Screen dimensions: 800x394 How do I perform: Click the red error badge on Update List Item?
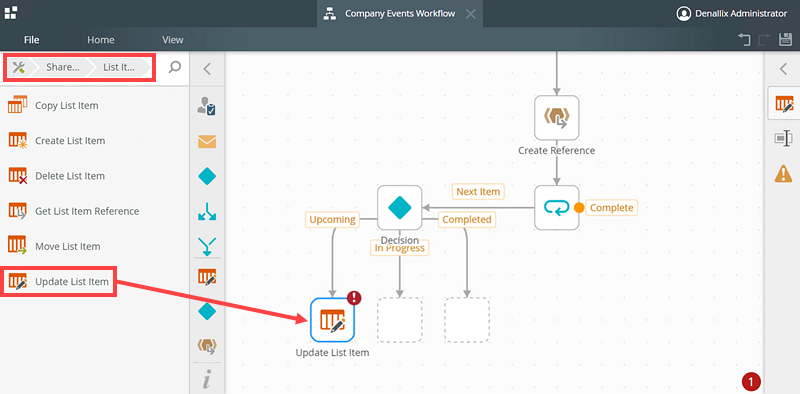(354, 298)
